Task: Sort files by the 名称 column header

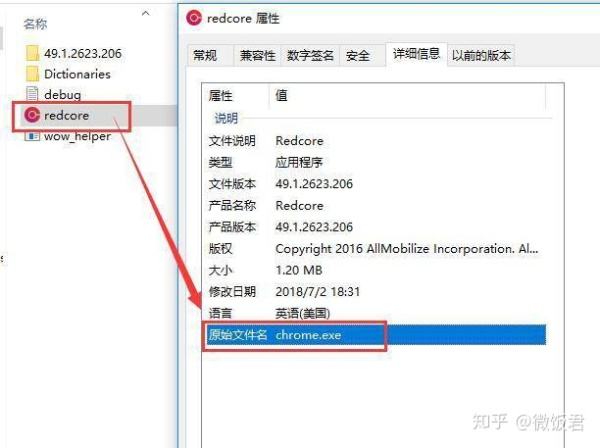Action: tap(35, 24)
